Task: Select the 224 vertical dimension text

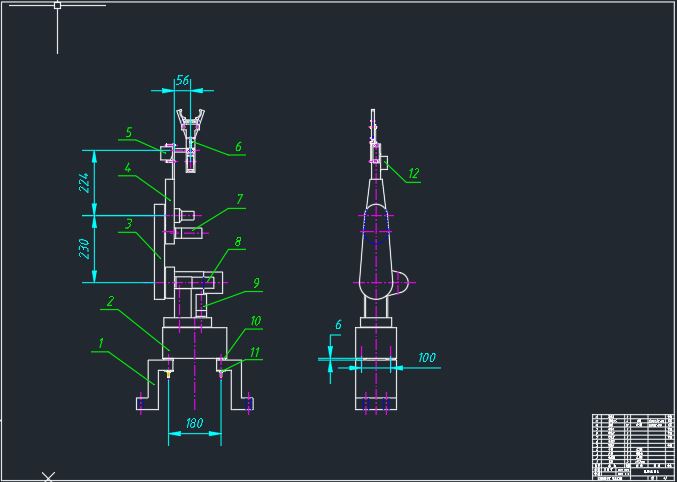Action: [84, 183]
